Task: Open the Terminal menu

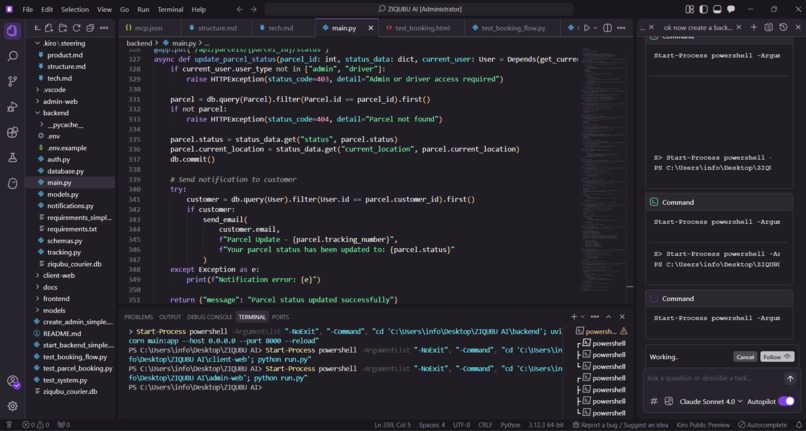Action: pos(170,9)
